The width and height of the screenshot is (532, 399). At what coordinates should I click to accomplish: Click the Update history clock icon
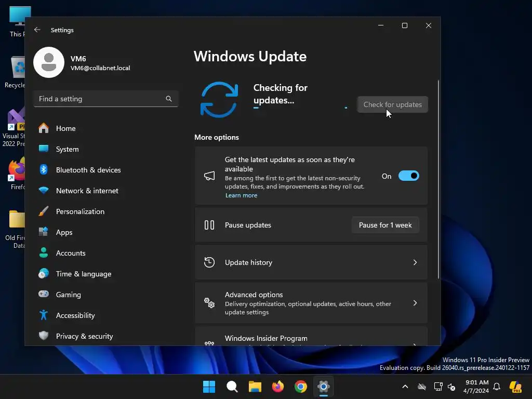pyautogui.click(x=209, y=262)
